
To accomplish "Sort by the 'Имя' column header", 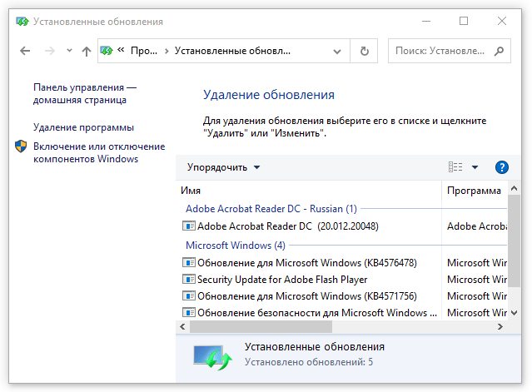I will click(309, 191).
